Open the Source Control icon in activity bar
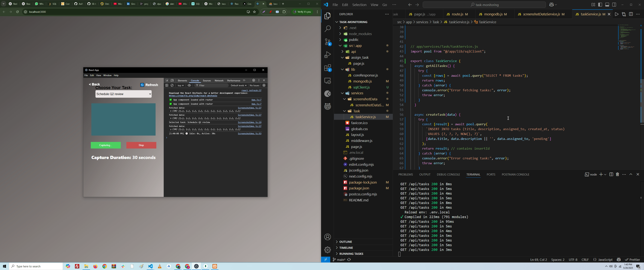This screenshot has width=644, height=270. click(327, 42)
